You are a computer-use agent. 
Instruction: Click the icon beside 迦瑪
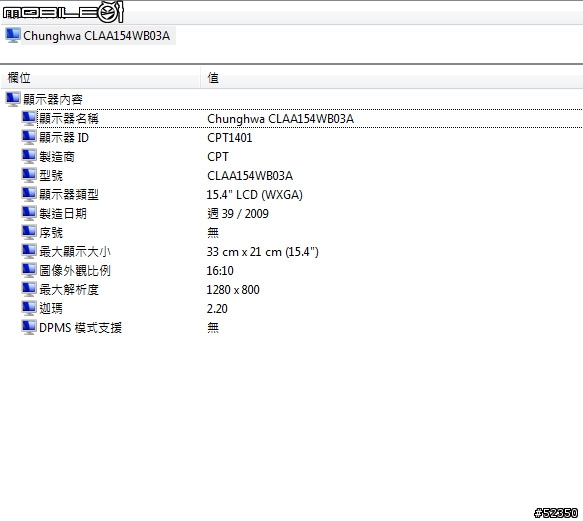click(x=29, y=308)
